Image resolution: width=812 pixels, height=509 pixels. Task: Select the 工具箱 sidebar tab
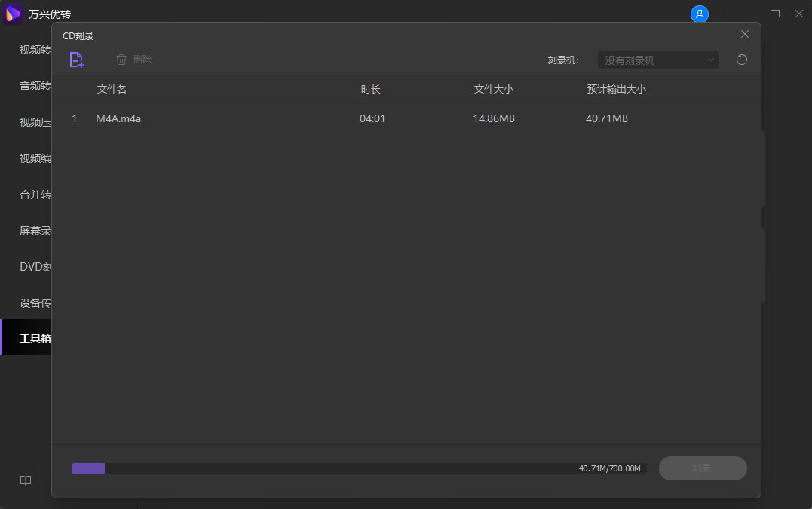(26, 338)
